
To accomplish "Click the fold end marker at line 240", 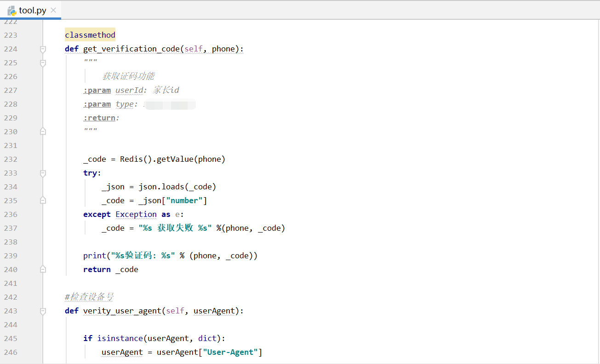I will coord(43,269).
